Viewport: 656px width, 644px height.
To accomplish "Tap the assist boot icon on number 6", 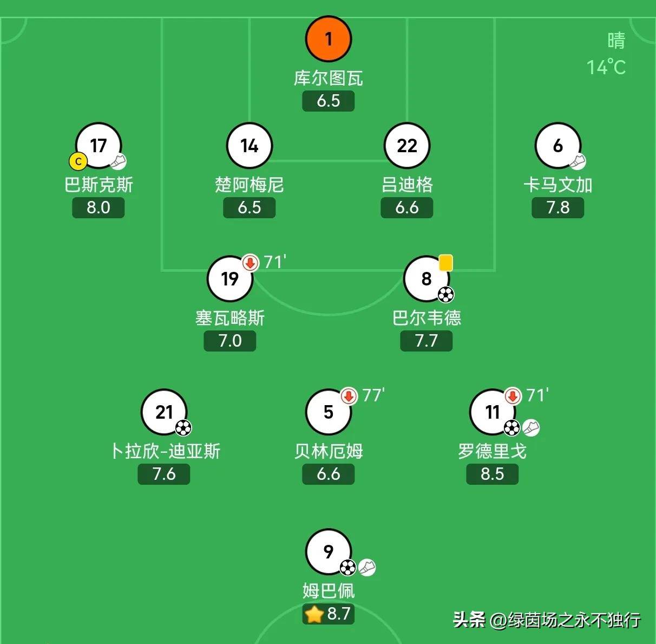I will click(578, 161).
